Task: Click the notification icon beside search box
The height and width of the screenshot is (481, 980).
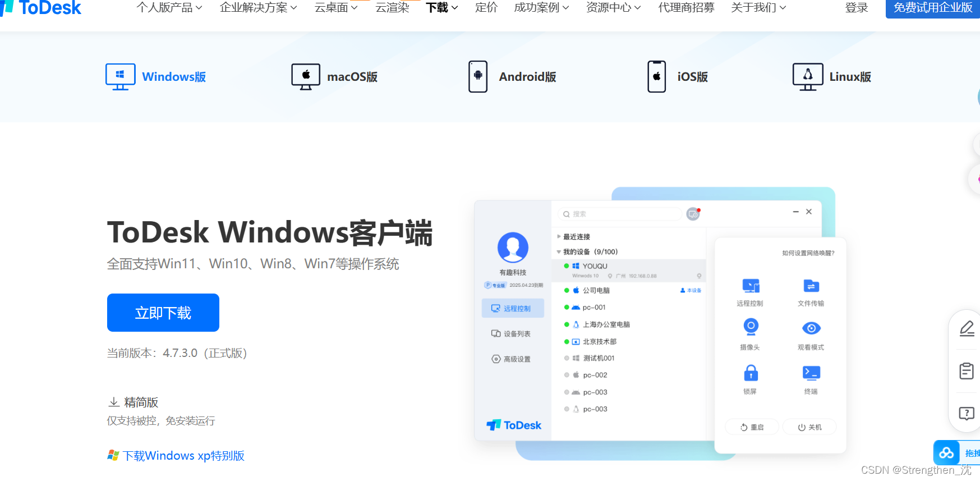Action: 693,214
